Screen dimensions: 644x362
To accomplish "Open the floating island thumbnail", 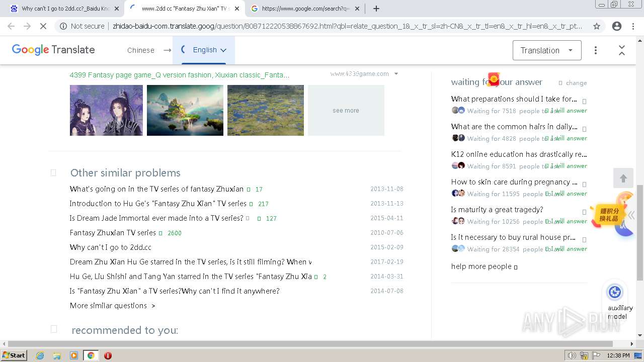I will tap(185, 110).
